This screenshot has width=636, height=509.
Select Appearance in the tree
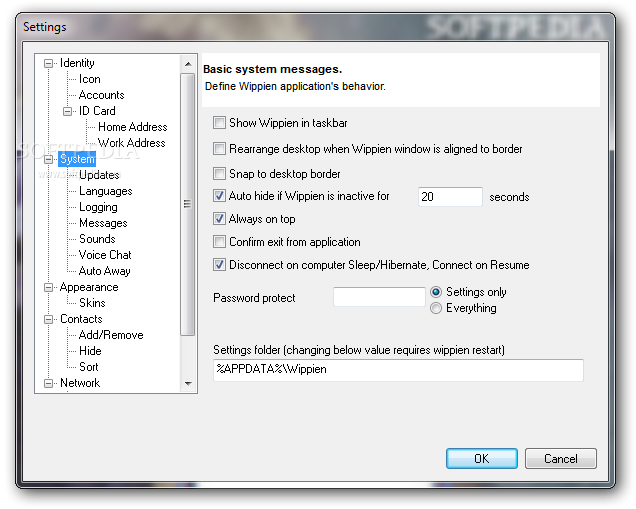pos(89,287)
